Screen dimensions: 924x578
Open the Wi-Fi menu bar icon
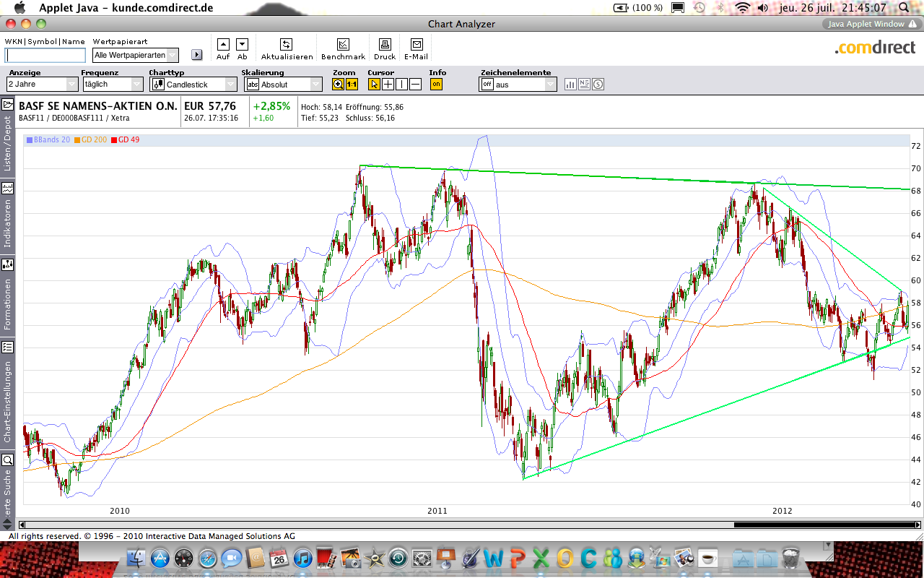tap(742, 7)
